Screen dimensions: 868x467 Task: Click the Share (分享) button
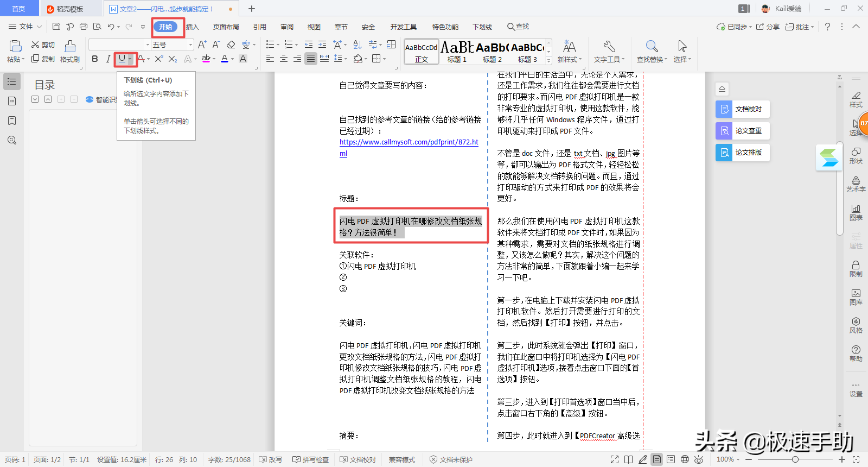click(x=768, y=27)
